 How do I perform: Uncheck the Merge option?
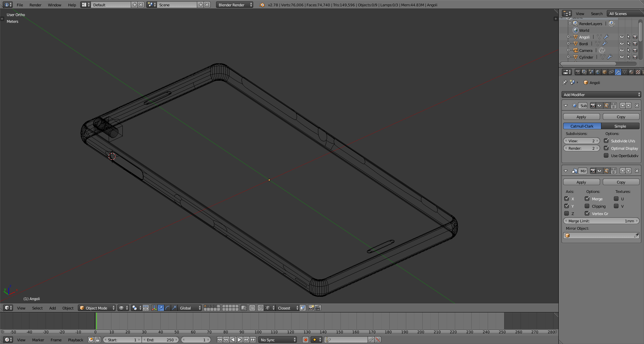pyautogui.click(x=587, y=199)
